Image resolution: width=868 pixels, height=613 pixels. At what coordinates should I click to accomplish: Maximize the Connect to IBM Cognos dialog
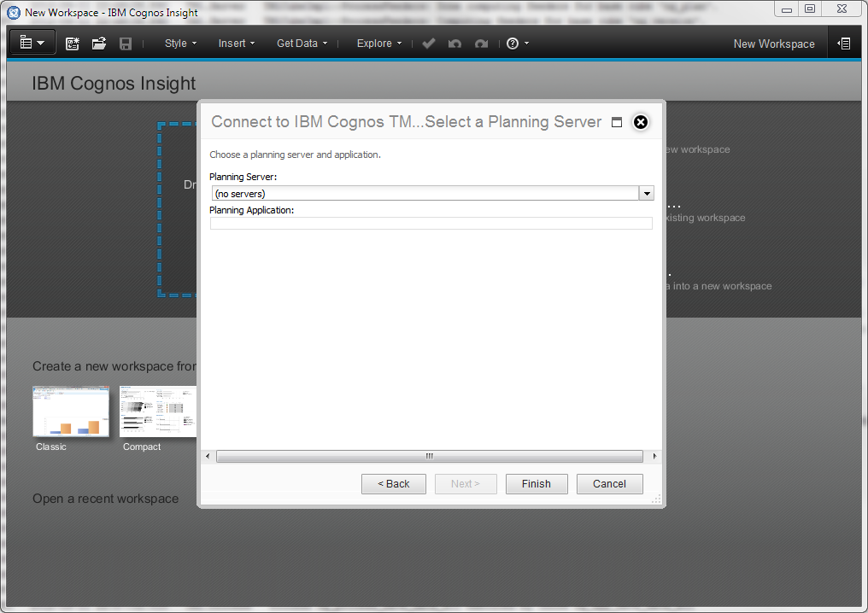point(617,122)
